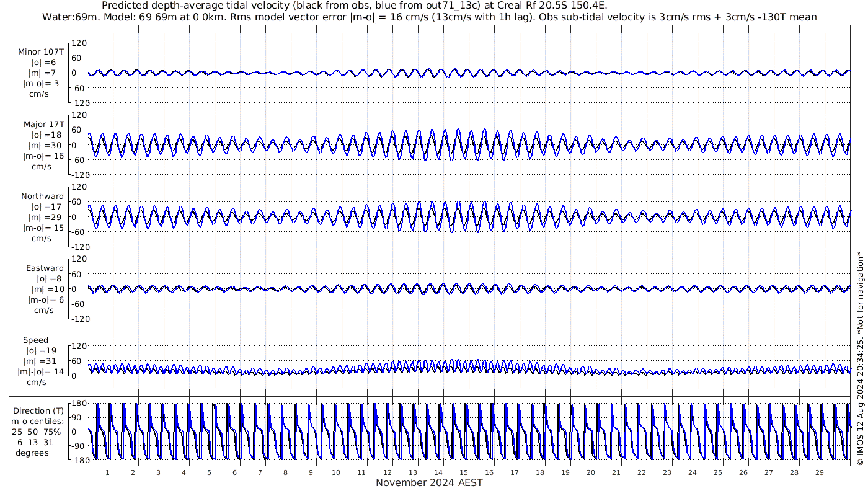Click '|m| =10' in the Eastward panel
The image size is (868, 496).
click(46, 289)
